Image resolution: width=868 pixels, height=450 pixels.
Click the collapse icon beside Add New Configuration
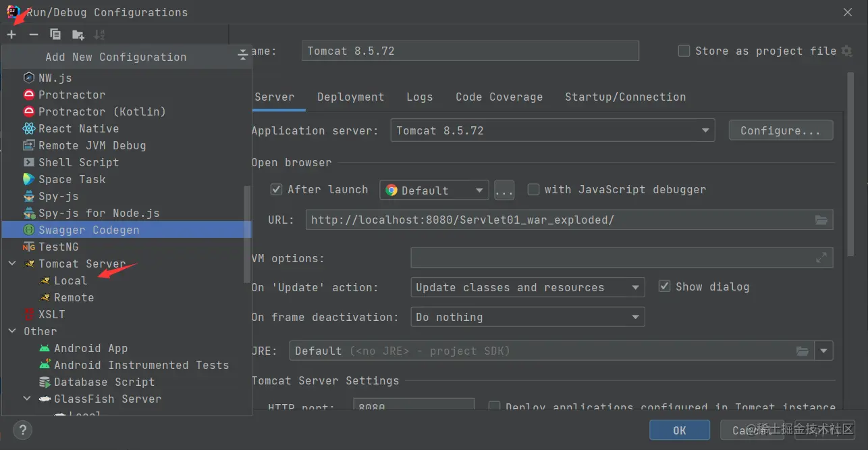pos(243,56)
